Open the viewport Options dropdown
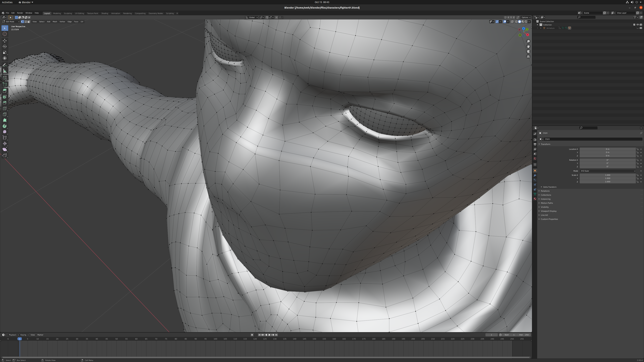The width and height of the screenshot is (644, 362). [x=526, y=17]
